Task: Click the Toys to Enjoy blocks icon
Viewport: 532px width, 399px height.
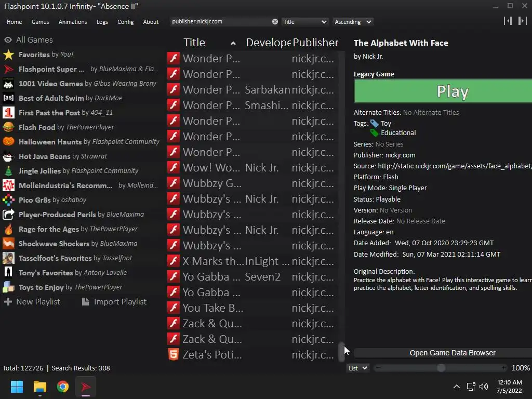Action: [8, 287]
